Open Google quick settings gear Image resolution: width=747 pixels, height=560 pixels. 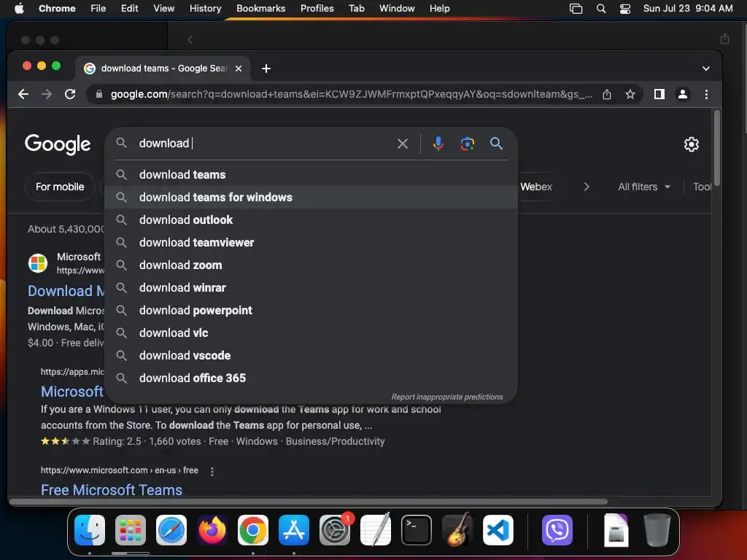[692, 144]
